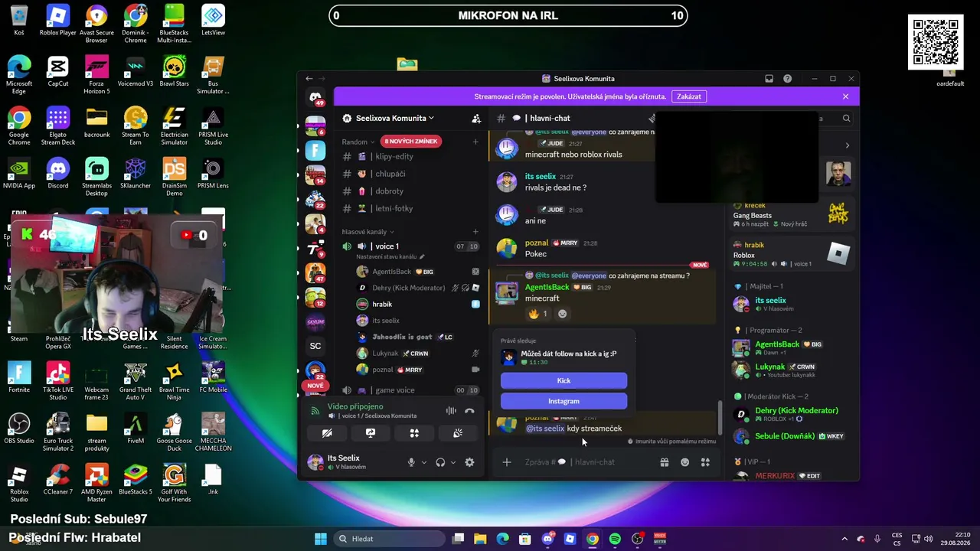
Task: Open Brawl Stars desktop shortcut
Action: pos(174,71)
